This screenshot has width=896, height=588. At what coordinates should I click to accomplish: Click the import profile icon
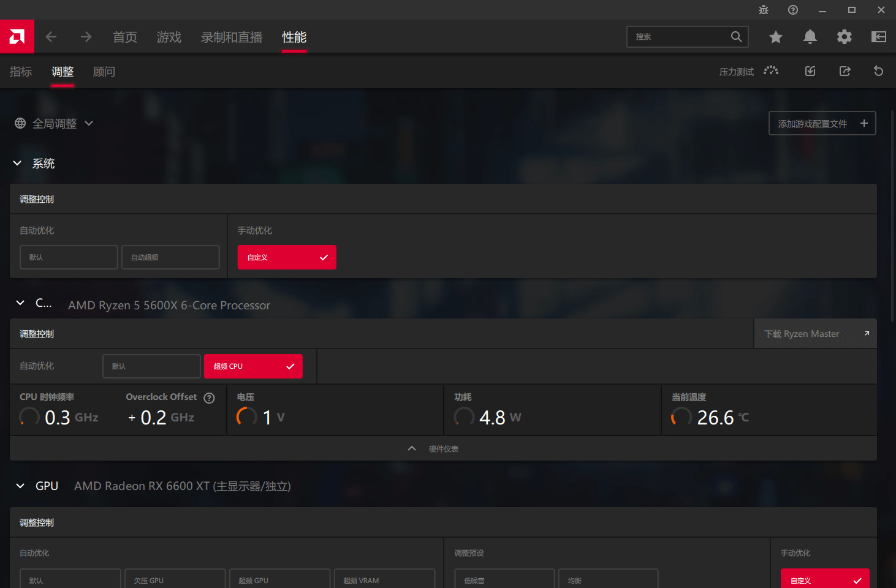[x=810, y=70]
